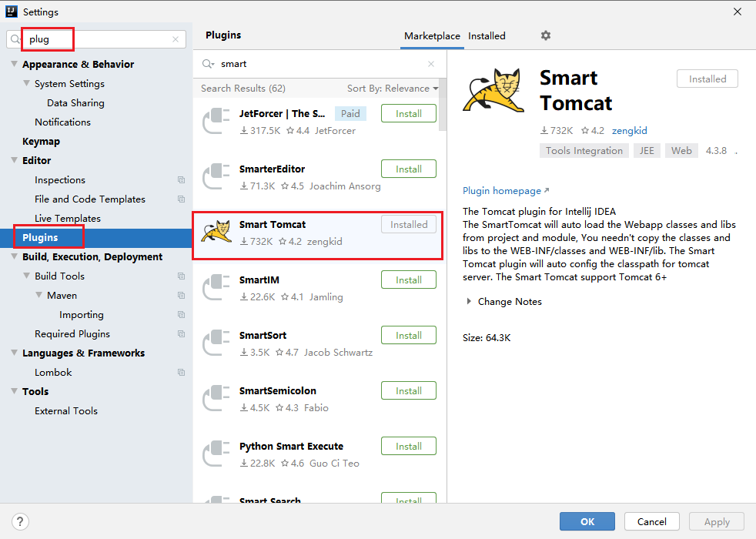This screenshot has height=539, width=756.
Task: Focus the settings search field containing 'plug'
Action: click(x=96, y=39)
